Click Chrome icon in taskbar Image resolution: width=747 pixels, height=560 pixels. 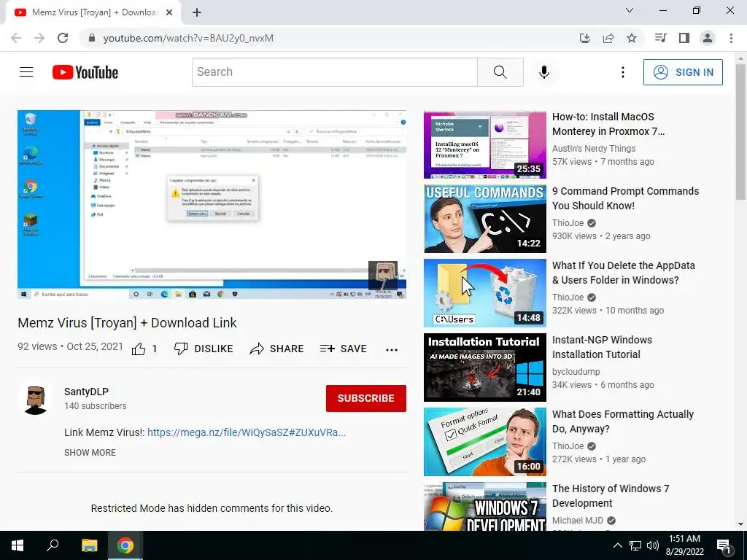[x=125, y=545]
